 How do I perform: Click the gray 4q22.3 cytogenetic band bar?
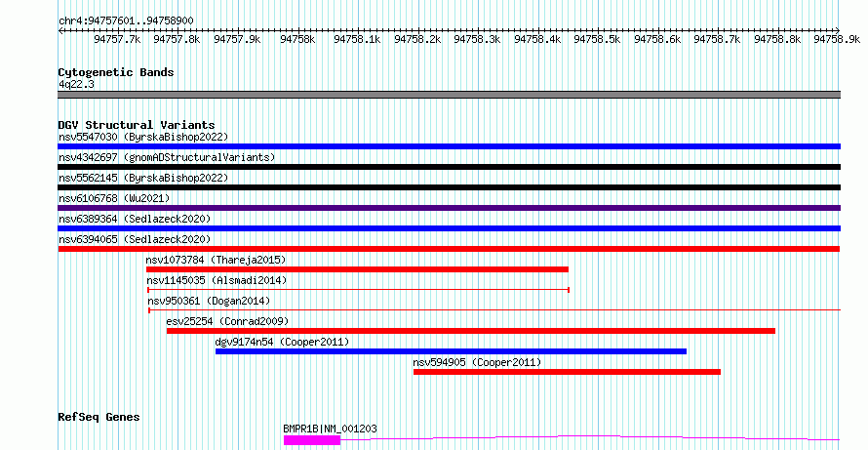pyautogui.click(x=449, y=95)
